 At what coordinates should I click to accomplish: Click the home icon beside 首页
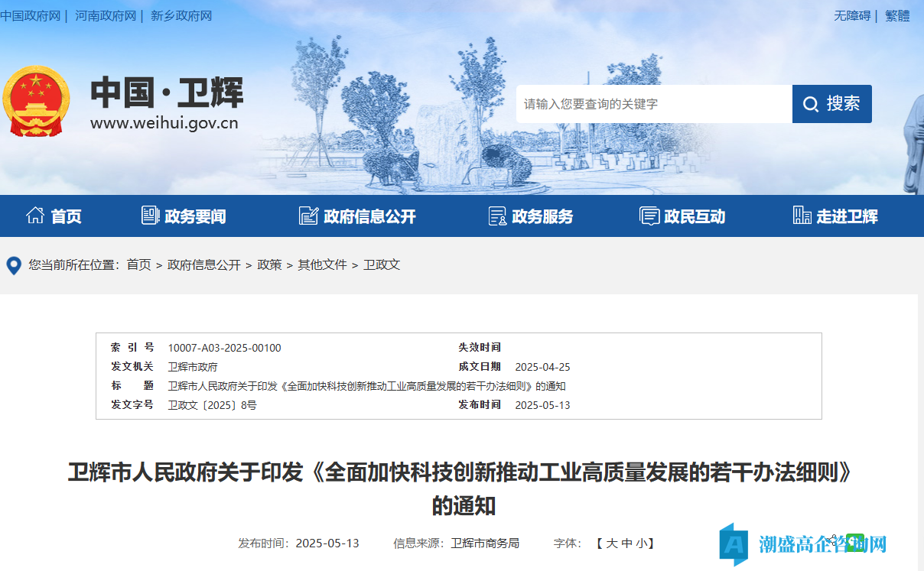point(34,216)
